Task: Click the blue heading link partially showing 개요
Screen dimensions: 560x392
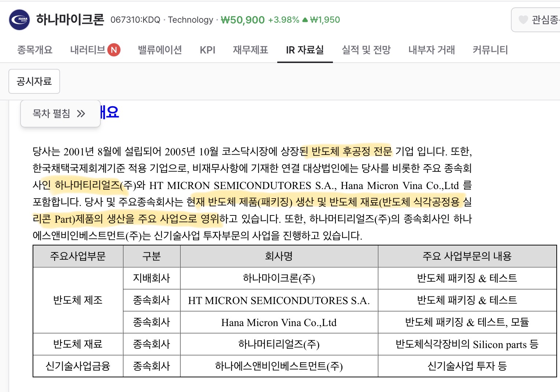Action: pos(110,112)
